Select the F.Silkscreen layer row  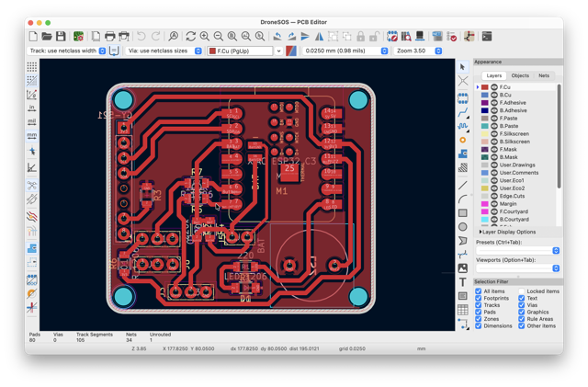[516, 133]
